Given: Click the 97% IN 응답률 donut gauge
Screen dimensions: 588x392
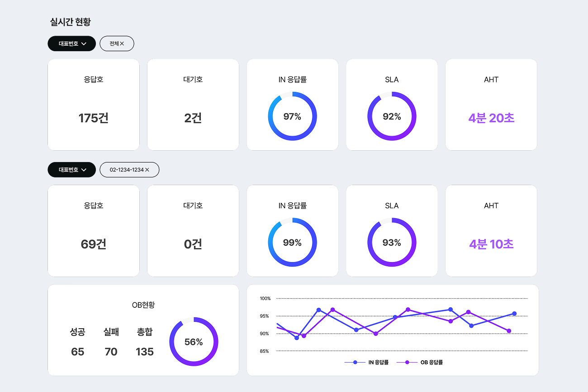Looking at the screenshot, I should [x=292, y=116].
